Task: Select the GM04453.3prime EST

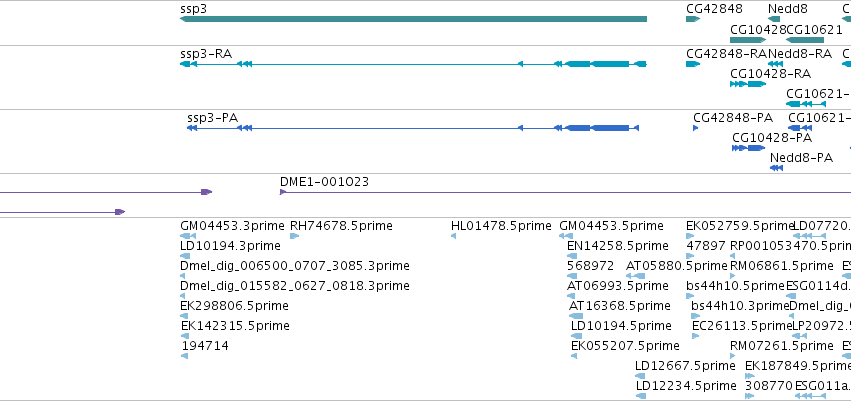Action: [x=188, y=236]
